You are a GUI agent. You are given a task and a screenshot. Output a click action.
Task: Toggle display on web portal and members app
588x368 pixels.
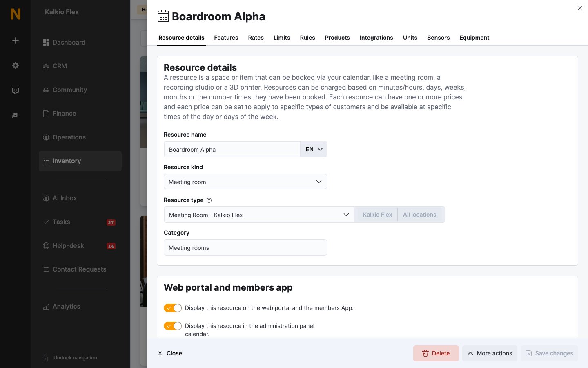click(x=173, y=308)
